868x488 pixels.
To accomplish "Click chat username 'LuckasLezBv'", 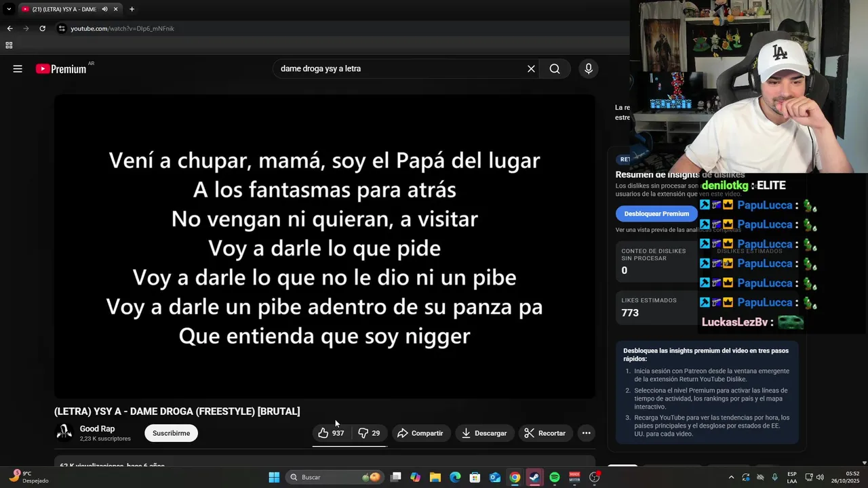I will (735, 322).
